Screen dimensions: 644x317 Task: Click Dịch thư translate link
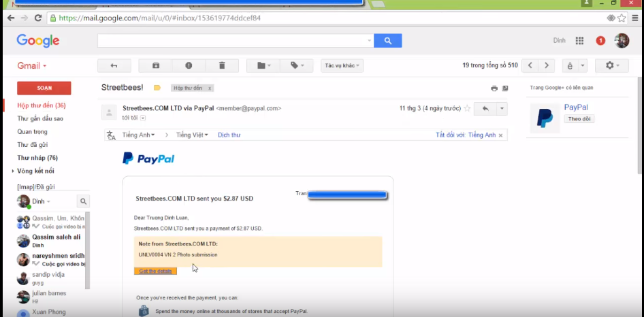pos(229,135)
